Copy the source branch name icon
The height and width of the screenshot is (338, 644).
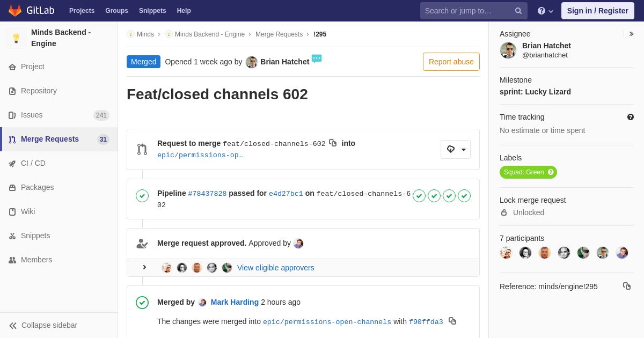(333, 143)
